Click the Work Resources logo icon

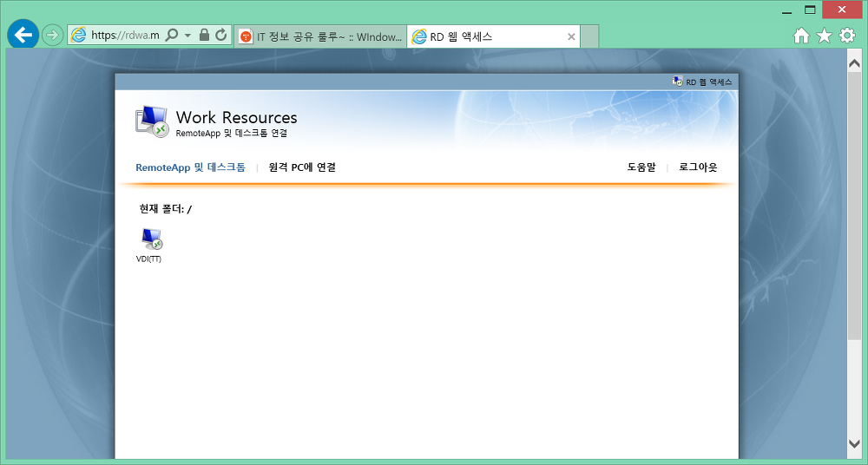coord(151,121)
